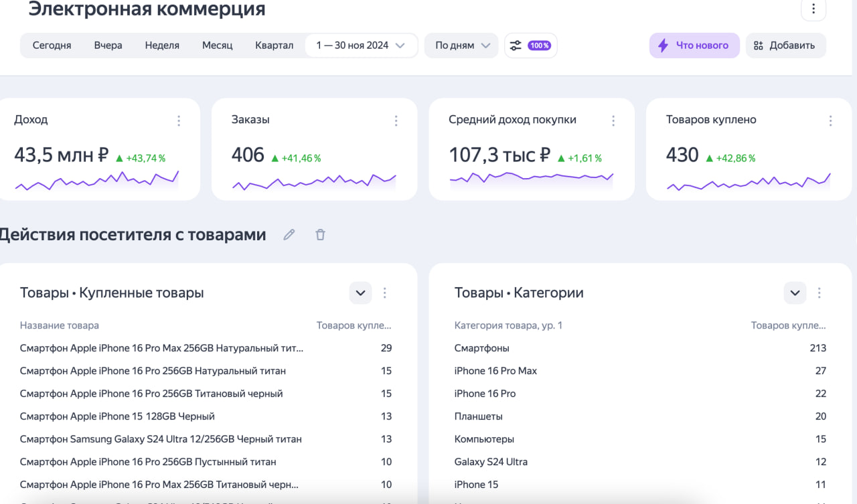
Task: Open options menu on Товары • Категории widget
Action: pyautogui.click(x=820, y=292)
